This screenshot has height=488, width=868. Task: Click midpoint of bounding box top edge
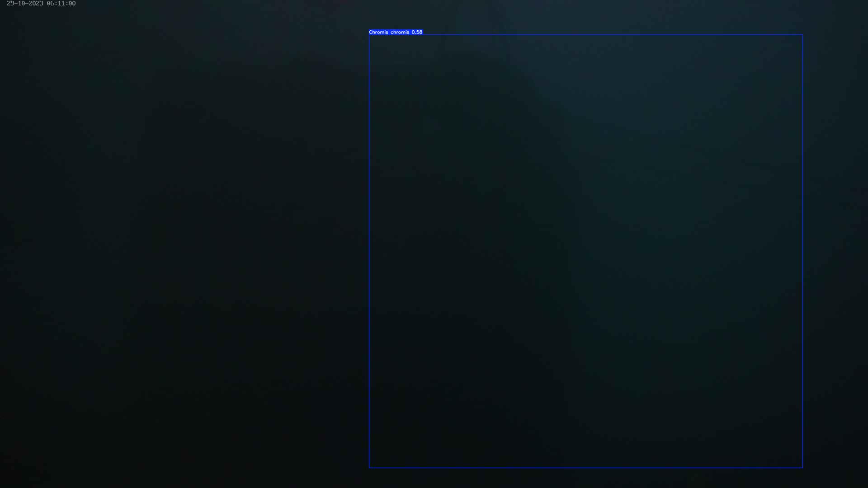[x=586, y=35]
